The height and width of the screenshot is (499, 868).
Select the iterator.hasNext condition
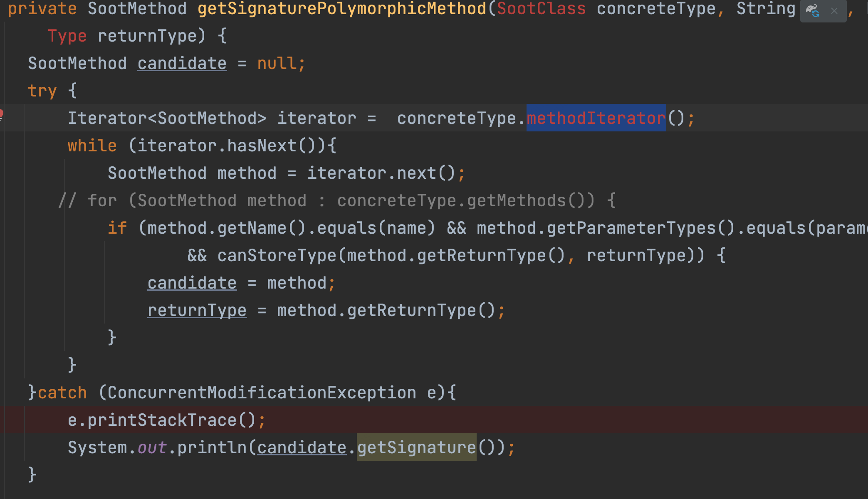click(x=233, y=145)
